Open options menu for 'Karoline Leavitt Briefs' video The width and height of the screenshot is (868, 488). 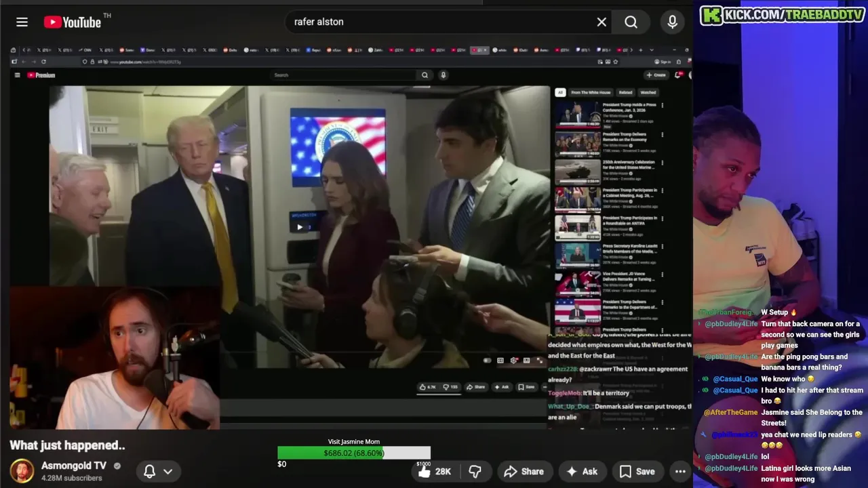tap(663, 247)
